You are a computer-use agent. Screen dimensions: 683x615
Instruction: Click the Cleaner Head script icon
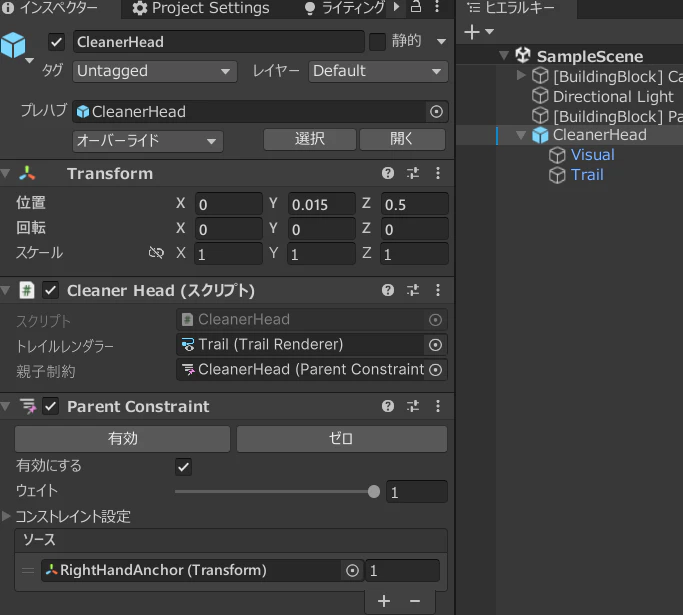[x=27, y=290]
